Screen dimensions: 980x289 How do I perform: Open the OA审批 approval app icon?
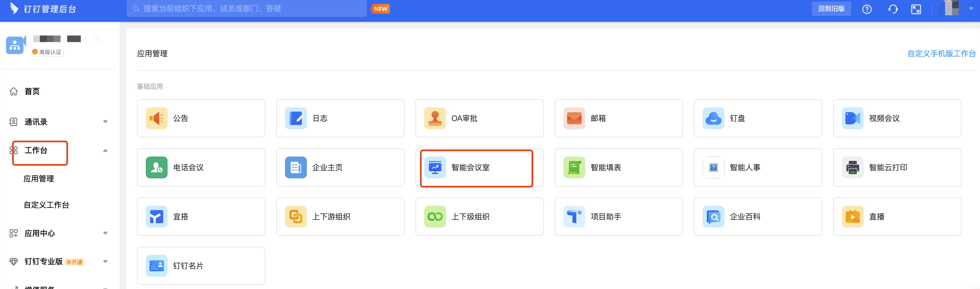coord(435,119)
